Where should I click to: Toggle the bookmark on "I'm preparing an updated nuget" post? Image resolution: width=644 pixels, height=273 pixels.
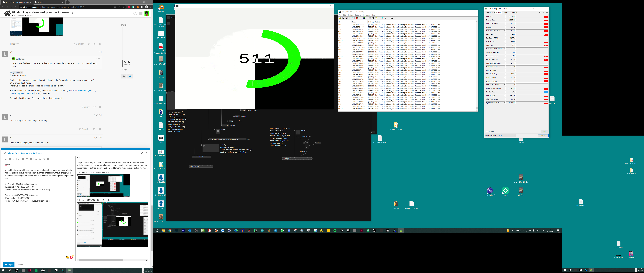(100, 129)
